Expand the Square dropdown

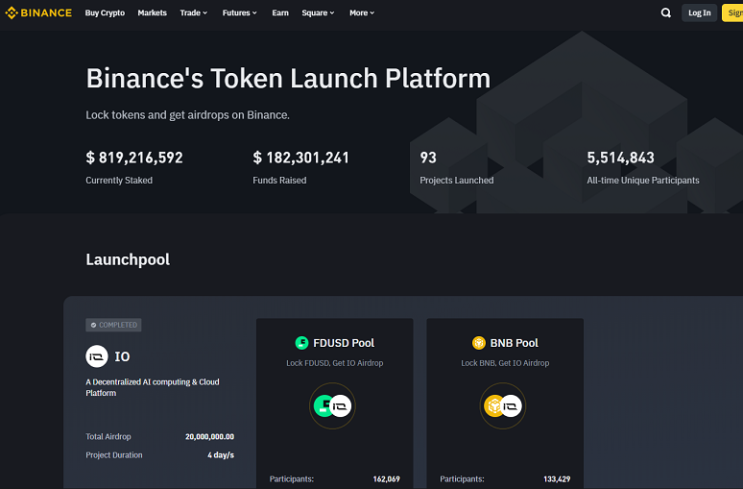click(318, 13)
